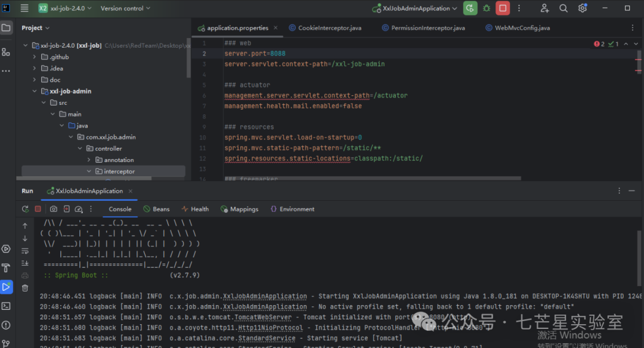The height and width of the screenshot is (348, 644).
Task: Toggle soft-wrap in console
Action: tap(25, 251)
